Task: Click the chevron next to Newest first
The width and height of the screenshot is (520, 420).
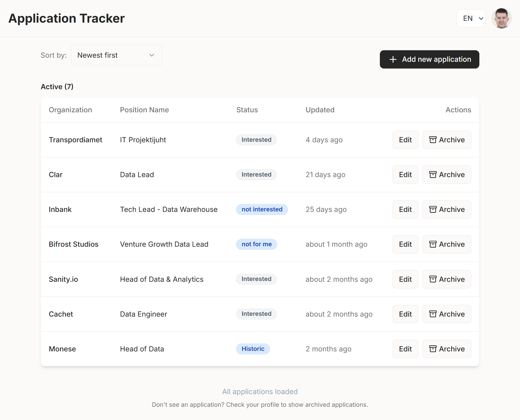Action: coord(152,55)
